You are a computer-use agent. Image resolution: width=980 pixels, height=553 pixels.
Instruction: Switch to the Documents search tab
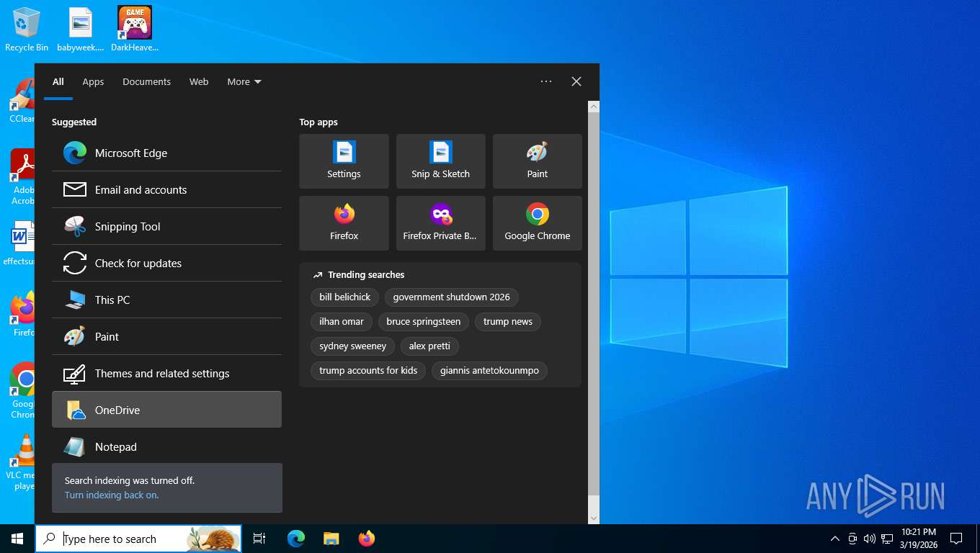click(x=146, y=81)
